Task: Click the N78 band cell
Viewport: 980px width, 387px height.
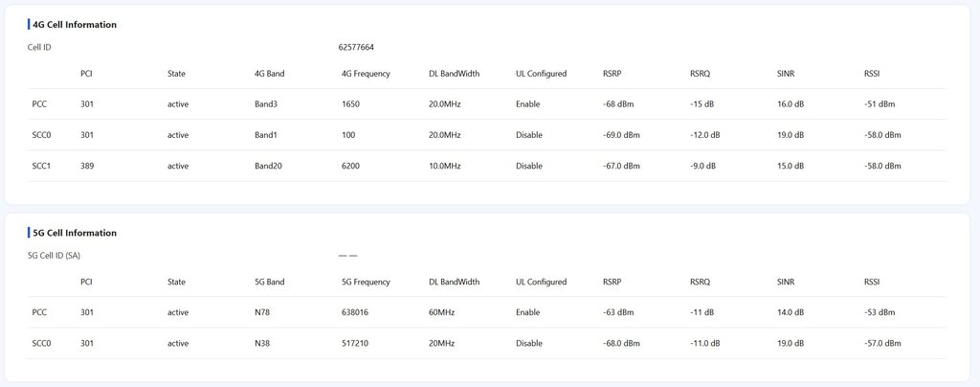Action: pyautogui.click(x=263, y=312)
